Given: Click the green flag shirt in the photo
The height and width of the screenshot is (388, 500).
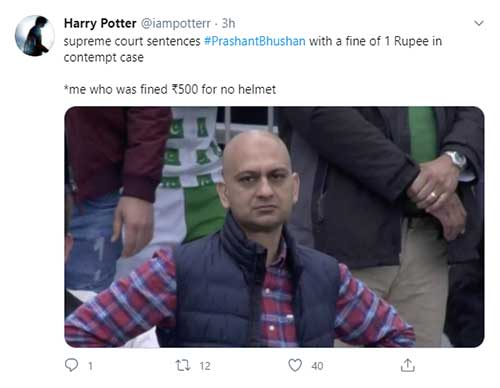Looking at the screenshot, I should pos(193,173).
